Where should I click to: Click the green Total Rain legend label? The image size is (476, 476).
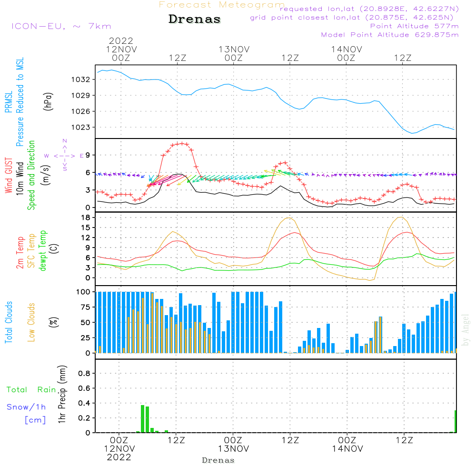tap(31, 390)
